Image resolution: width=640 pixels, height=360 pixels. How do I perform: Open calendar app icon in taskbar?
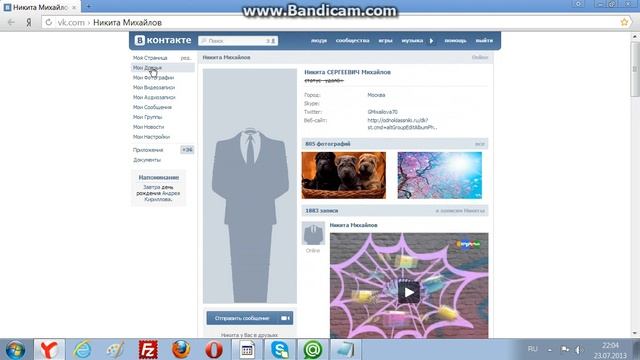pyautogui.click(x=247, y=349)
